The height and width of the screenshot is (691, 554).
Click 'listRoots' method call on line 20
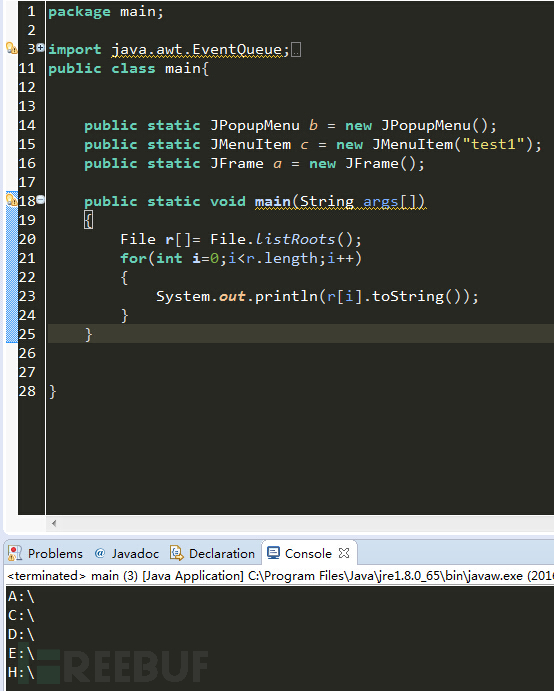point(295,239)
